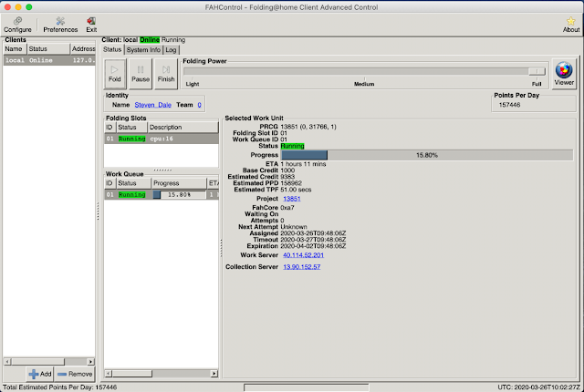584x392 pixels.
Task: Click the Finish button
Action: (166, 74)
